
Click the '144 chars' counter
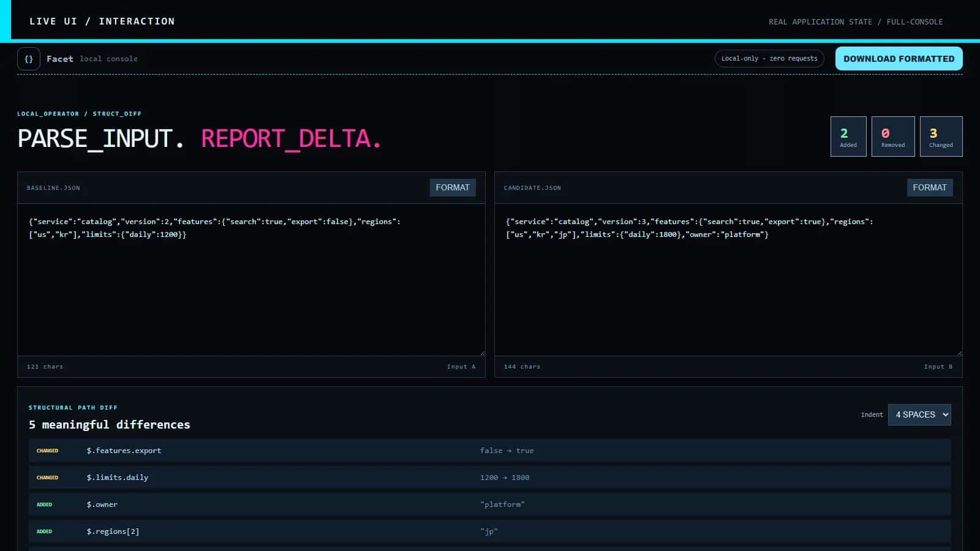point(522,367)
